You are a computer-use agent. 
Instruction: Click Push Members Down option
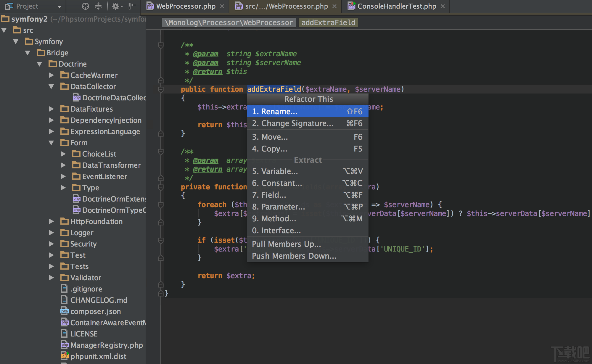[x=294, y=256]
